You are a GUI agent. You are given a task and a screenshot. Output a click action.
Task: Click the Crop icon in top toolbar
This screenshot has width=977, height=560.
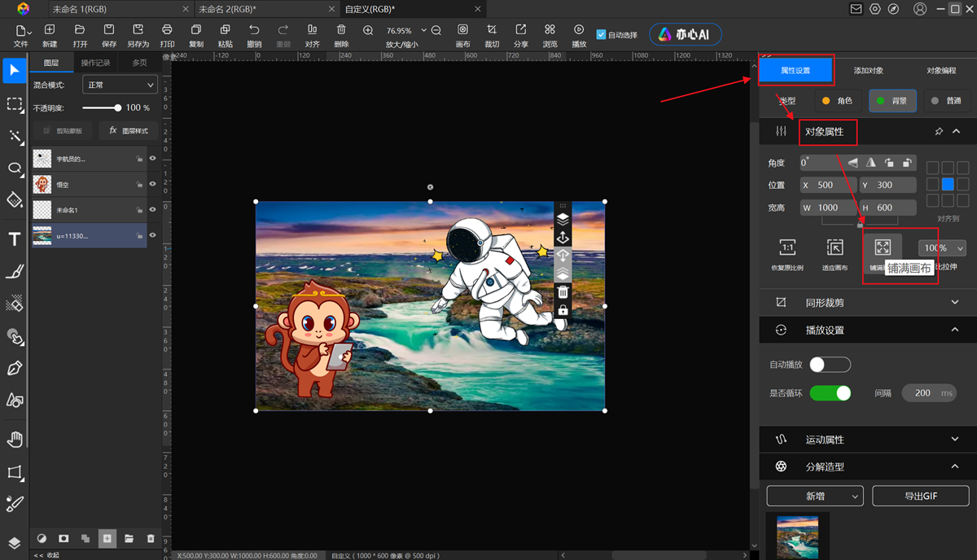[x=492, y=30]
